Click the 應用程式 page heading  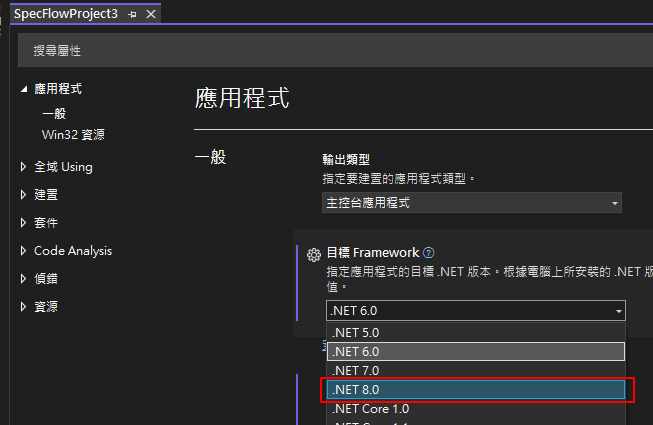tap(242, 98)
